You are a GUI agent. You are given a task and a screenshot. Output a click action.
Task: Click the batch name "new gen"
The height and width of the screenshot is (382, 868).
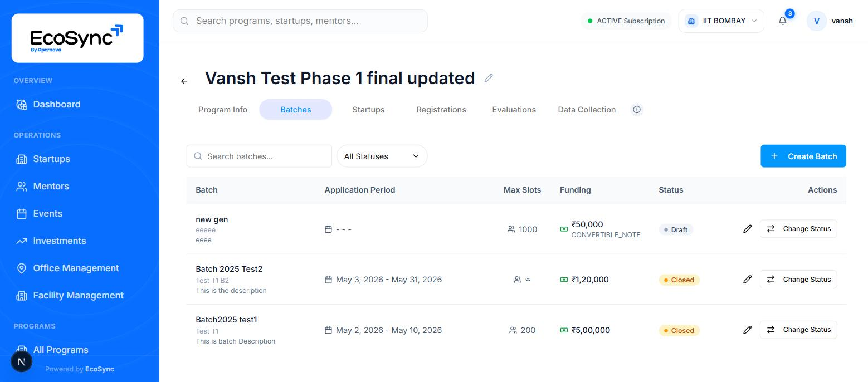(212, 219)
